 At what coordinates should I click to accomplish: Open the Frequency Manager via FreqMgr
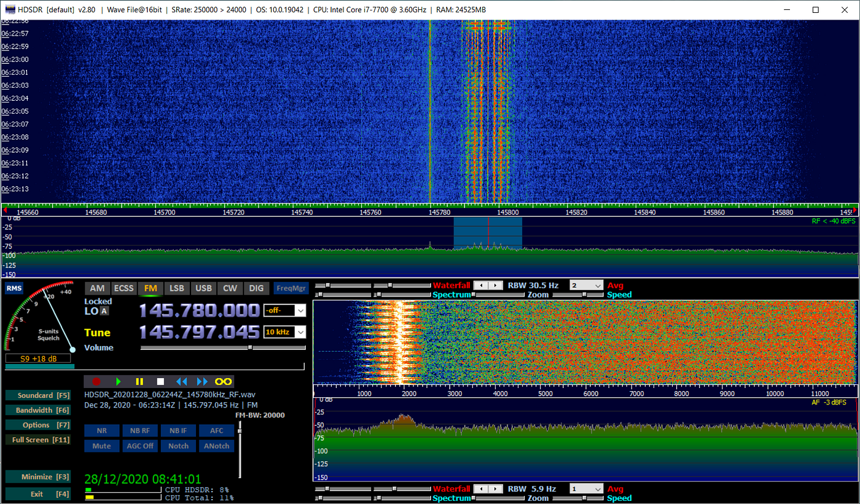[x=291, y=287]
